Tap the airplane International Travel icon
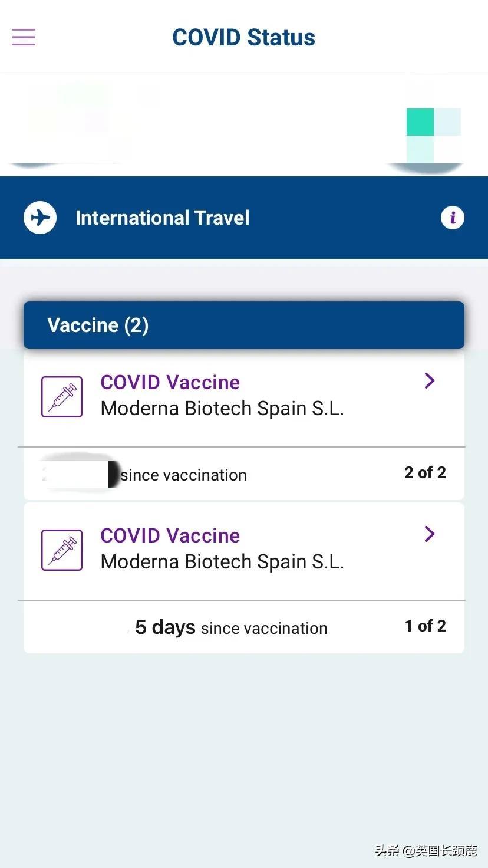488x868 pixels. (x=40, y=218)
